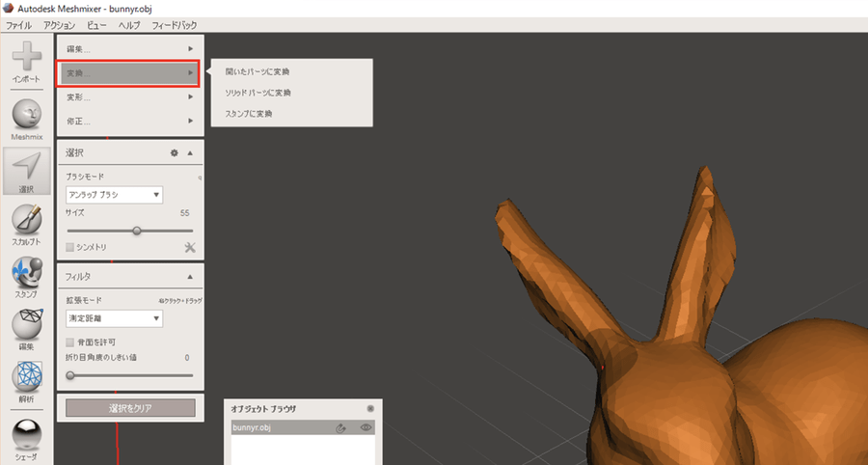
Task: Toggle visibility eye for bunnyr.obj
Action: 366,427
